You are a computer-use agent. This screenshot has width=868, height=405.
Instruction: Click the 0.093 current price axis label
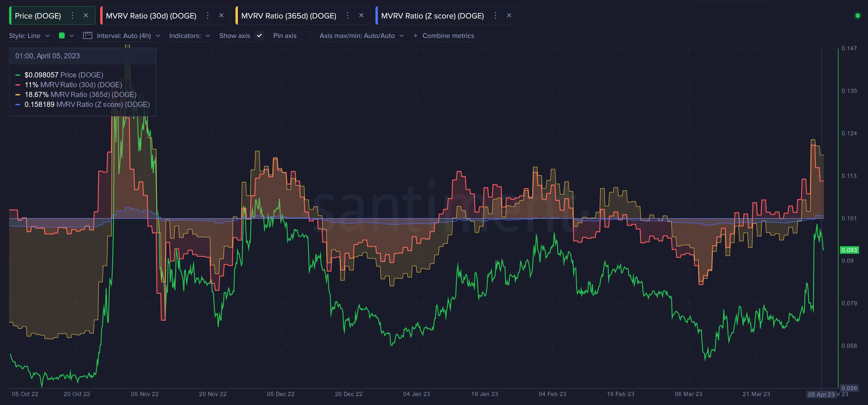point(849,250)
